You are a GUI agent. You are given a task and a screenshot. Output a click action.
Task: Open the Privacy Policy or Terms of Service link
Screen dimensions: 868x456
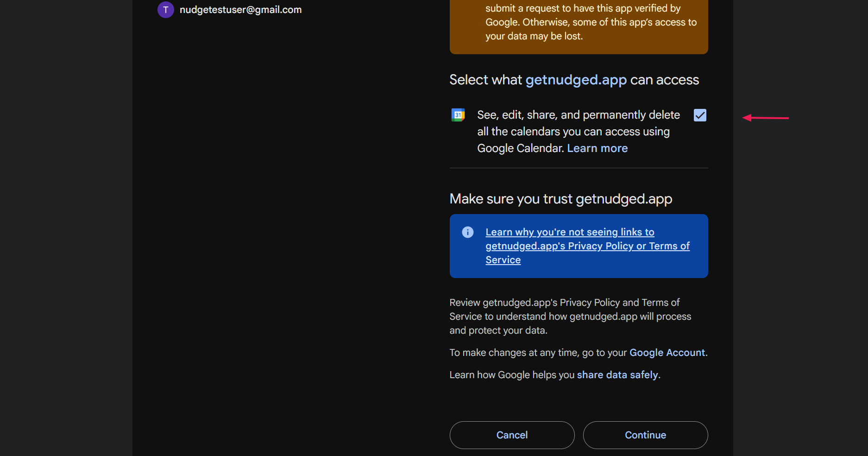click(587, 246)
